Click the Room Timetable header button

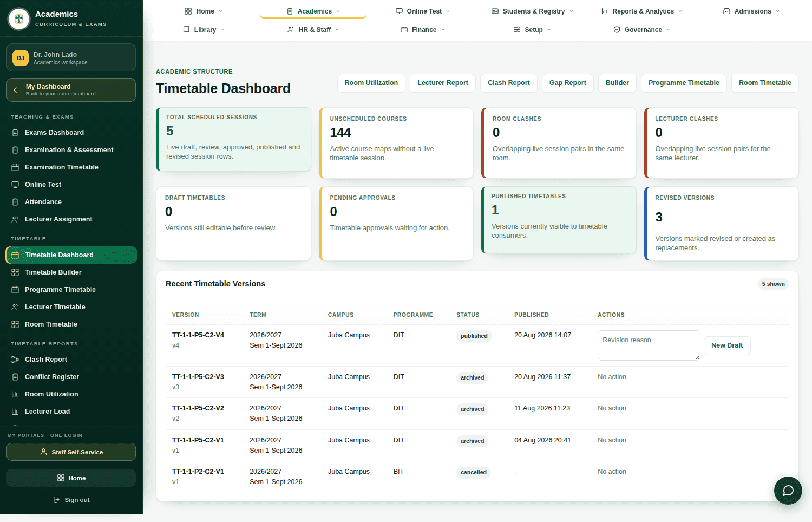click(x=765, y=83)
